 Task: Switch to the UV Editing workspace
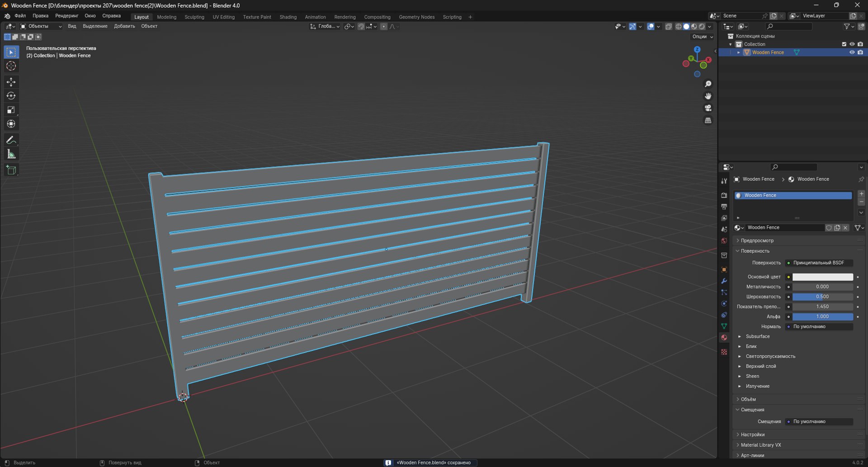pos(224,17)
